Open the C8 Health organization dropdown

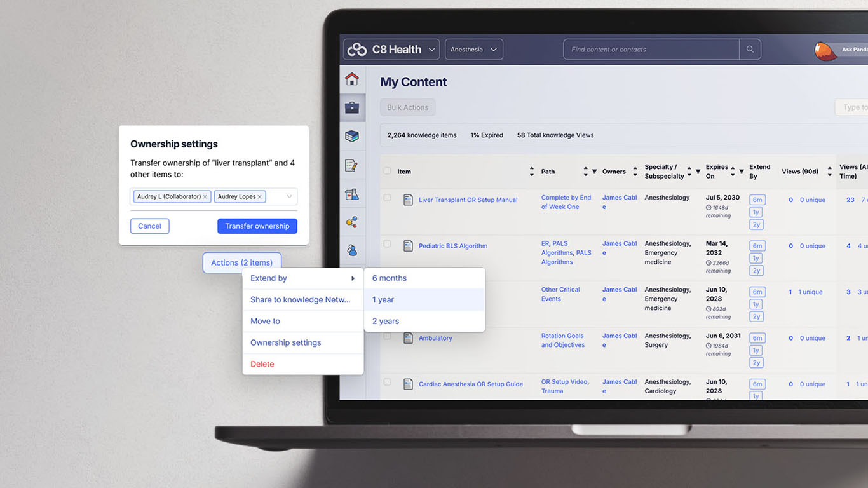[391, 50]
